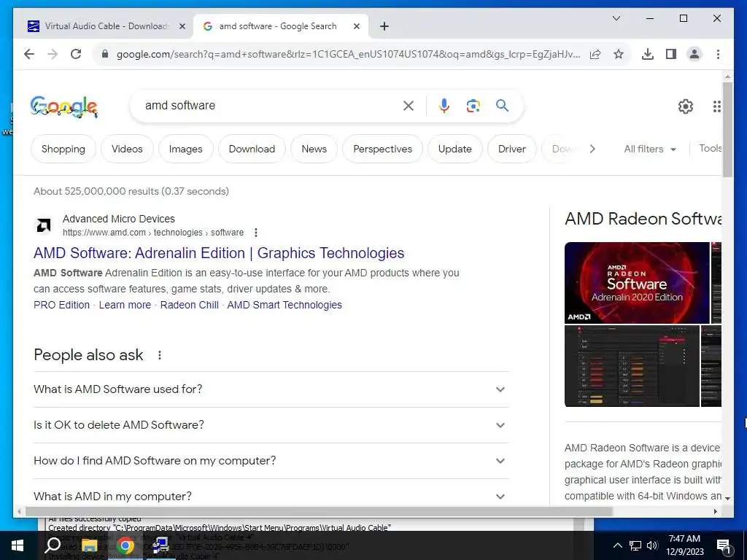747x560 pixels.
Task: Click the amd.com breadcrumb URL
Action: (153, 233)
